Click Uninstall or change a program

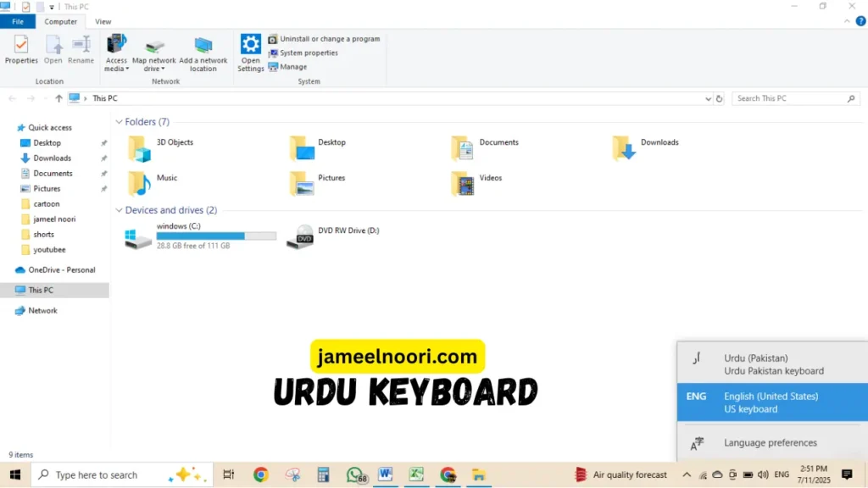coord(325,39)
